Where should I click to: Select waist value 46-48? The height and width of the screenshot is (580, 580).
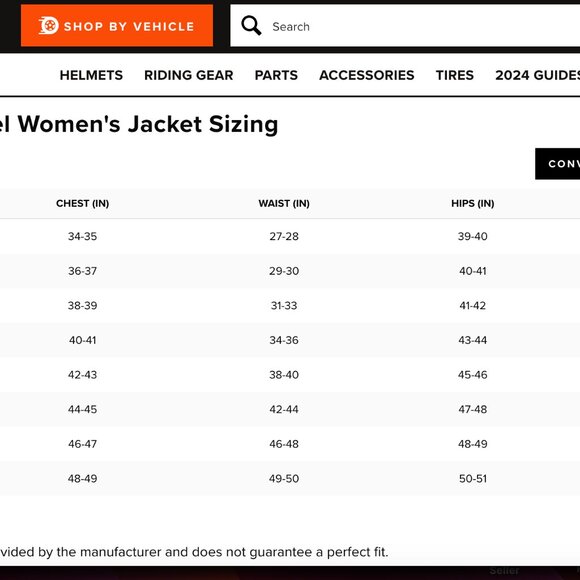[284, 444]
